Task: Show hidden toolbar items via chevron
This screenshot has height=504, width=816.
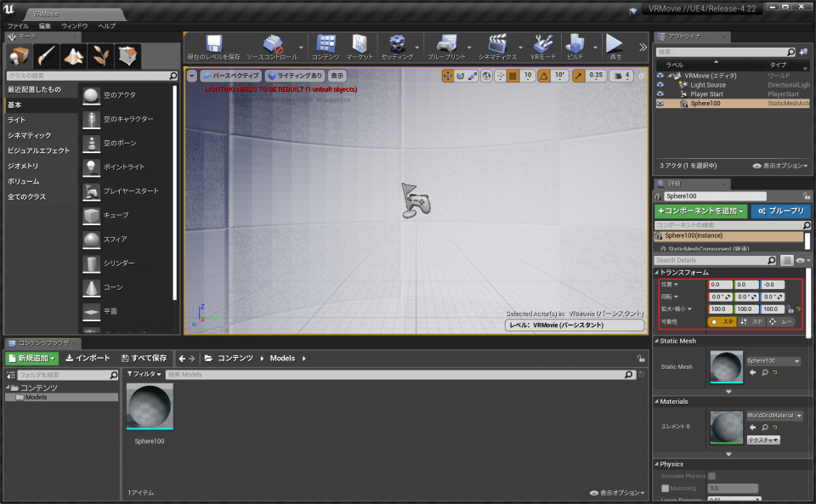Action: point(643,48)
